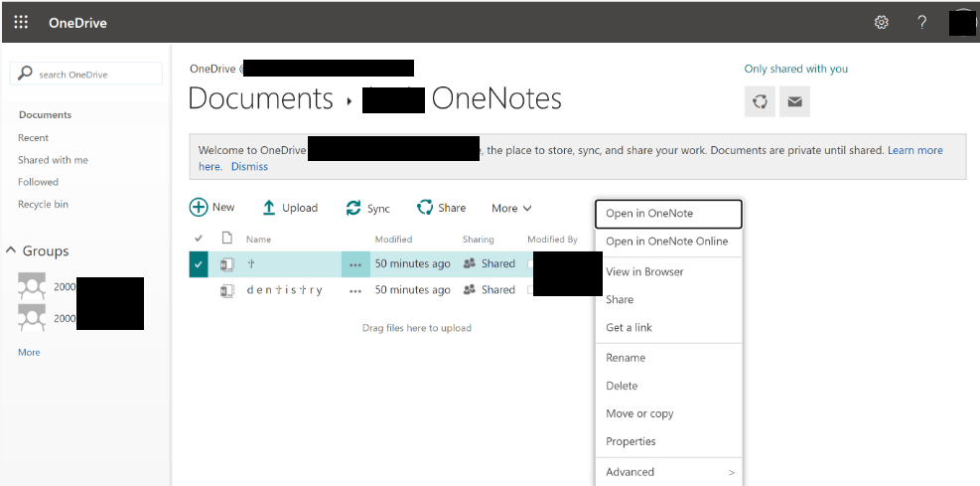Choose Open in OneNote Online
Screen dimensions: 980x486
click(669, 242)
